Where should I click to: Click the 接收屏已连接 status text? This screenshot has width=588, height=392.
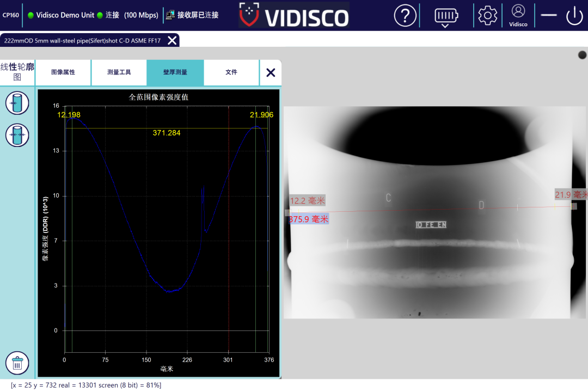tap(198, 15)
